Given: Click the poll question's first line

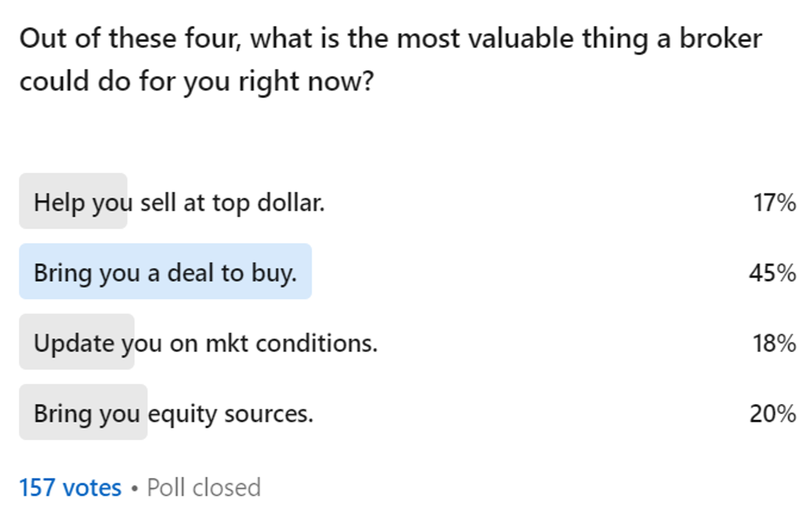Looking at the screenshot, I should click(x=390, y=40).
